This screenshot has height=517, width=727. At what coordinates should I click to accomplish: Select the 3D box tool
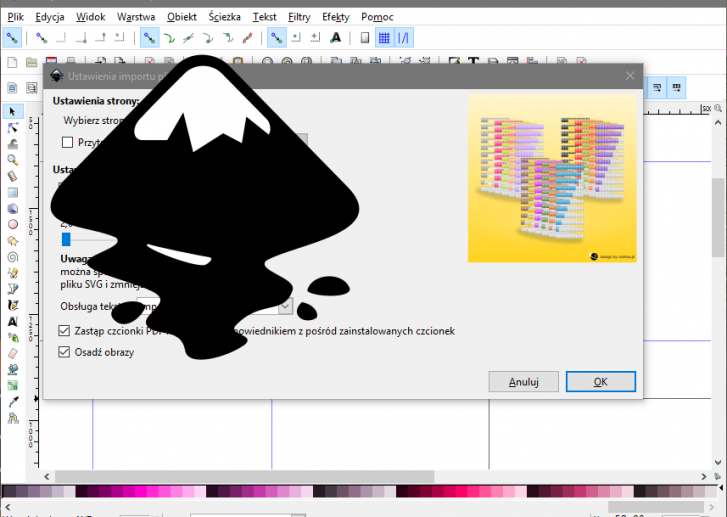(x=13, y=208)
